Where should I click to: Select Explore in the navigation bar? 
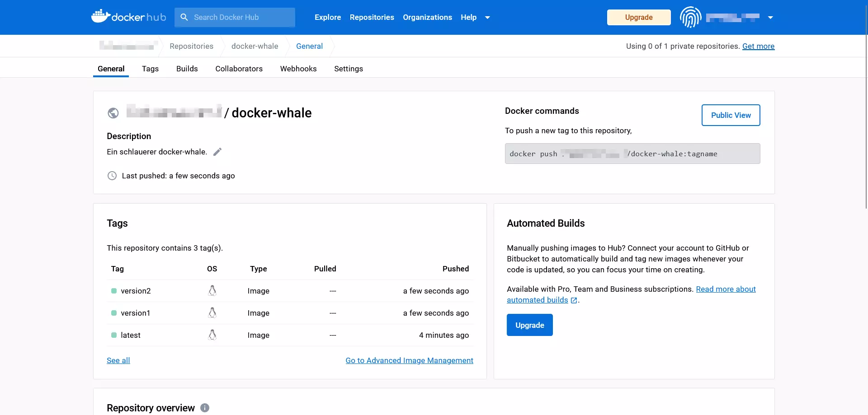[327, 17]
